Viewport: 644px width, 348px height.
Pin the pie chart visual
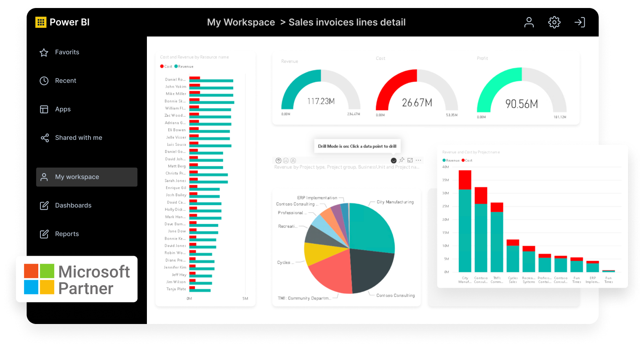402,160
